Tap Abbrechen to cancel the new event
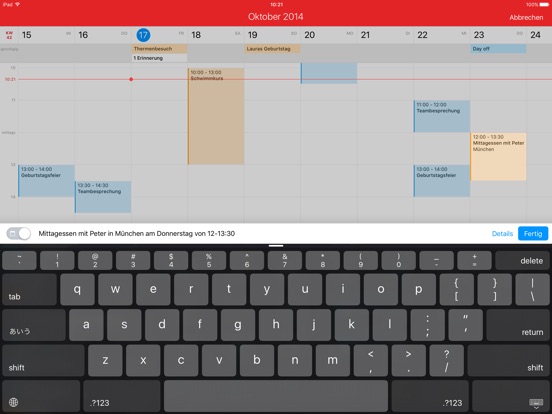Screen dimensions: 552x414 [x=526, y=17]
